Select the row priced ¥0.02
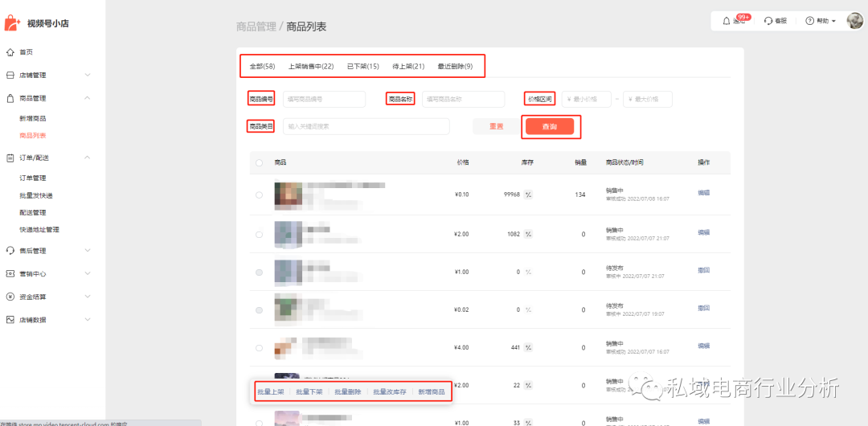 [259, 310]
